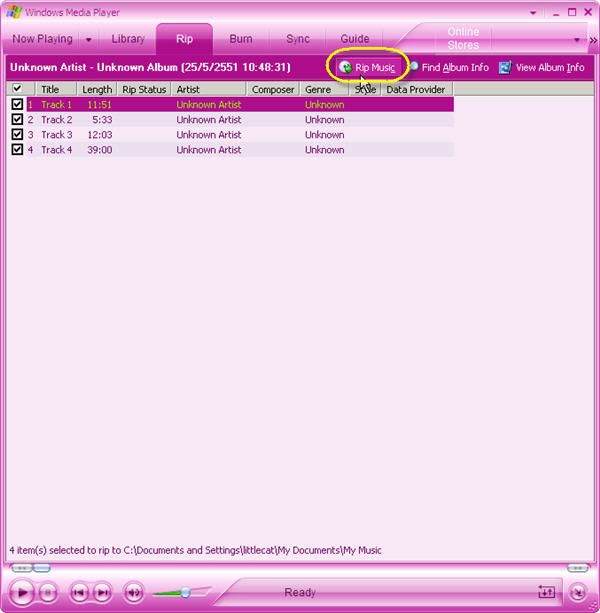Uncheck the Track 2 checkbox

17,119
